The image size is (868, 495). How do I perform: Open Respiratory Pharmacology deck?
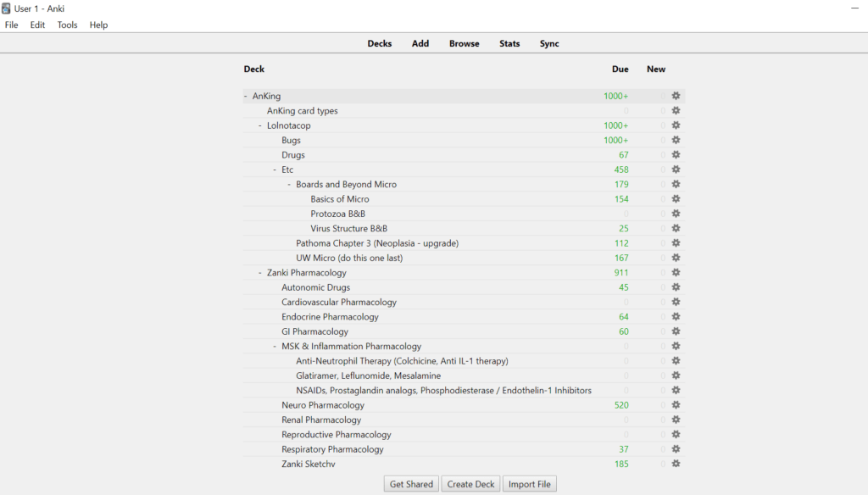332,449
